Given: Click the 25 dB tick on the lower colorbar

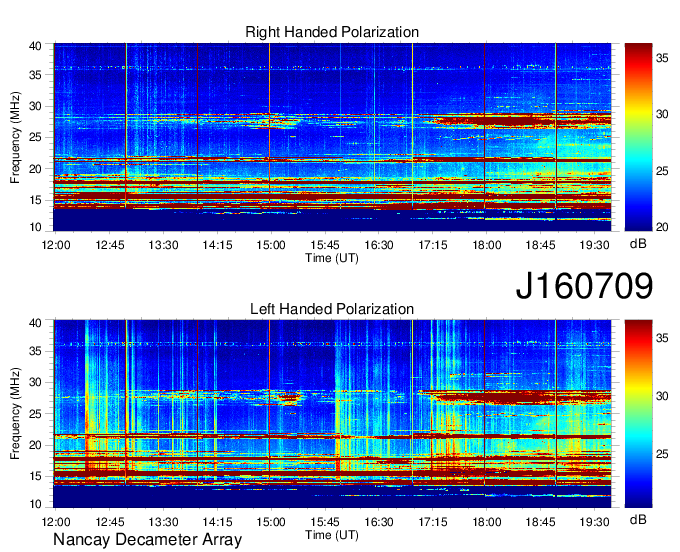Looking at the screenshot, I should pos(662,454).
